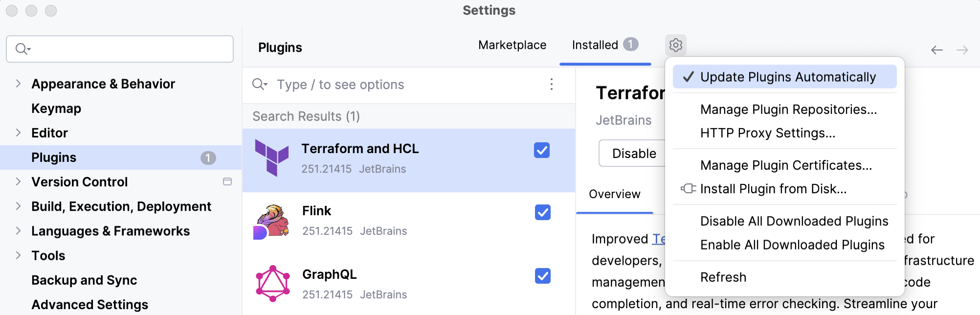This screenshot has width=980, height=315.
Task: Switch to the Marketplace tab
Action: tap(512, 45)
